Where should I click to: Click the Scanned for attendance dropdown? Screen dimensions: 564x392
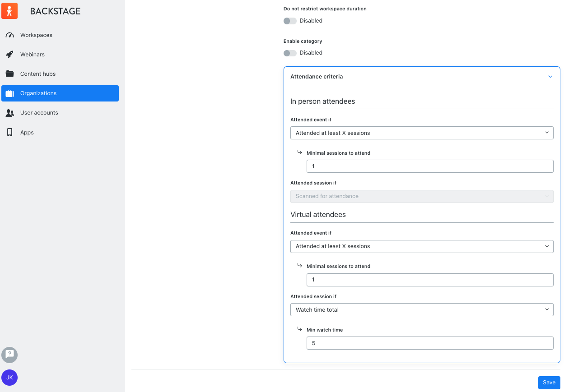click(422, 196)
